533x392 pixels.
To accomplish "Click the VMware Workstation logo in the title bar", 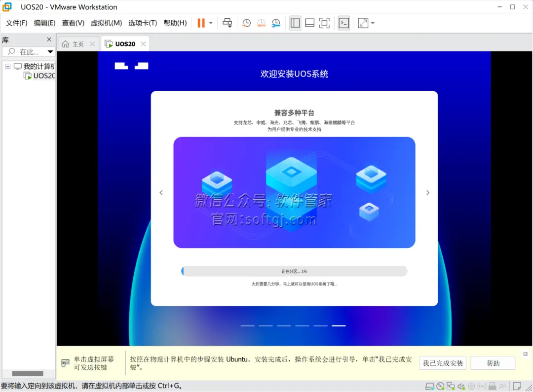I will pos(7,7).
